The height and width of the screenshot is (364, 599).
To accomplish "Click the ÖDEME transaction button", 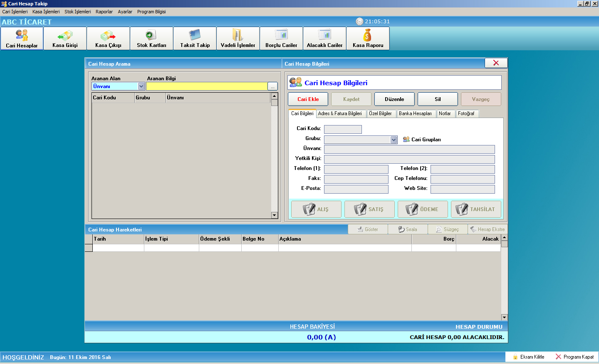I will [423, 209].
